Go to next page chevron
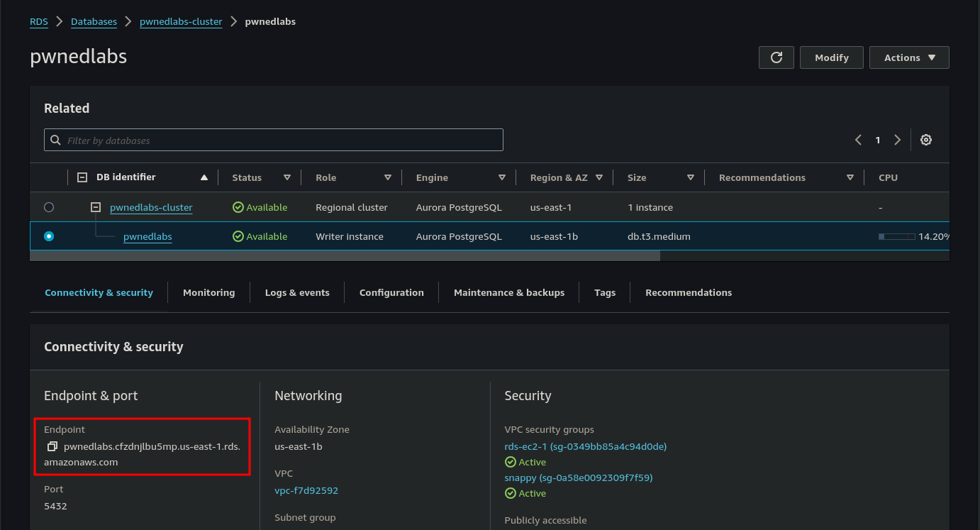Image resolution: width=980 pixels, height=530 pixels. 897,140
